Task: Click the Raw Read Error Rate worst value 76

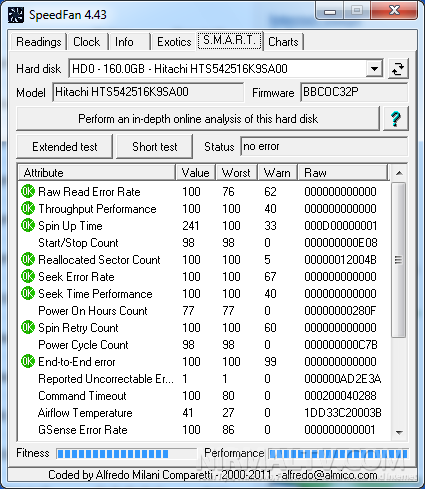Action: pos(228,192)
